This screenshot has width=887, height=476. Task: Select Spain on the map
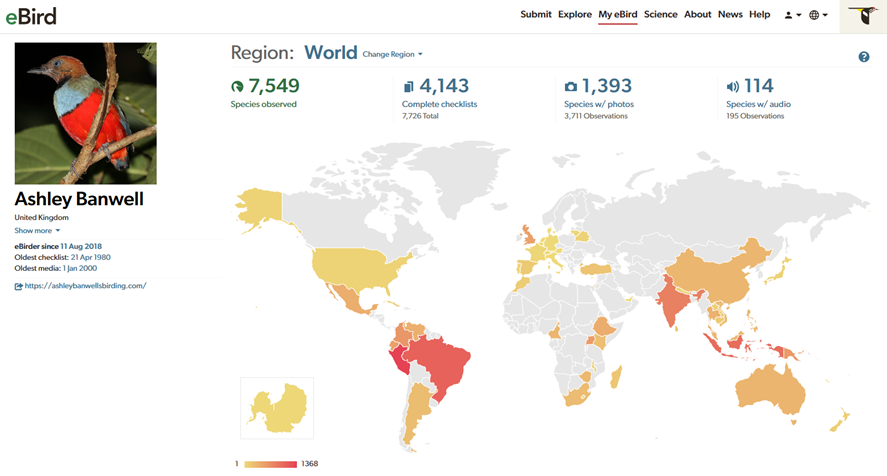(529, 267)
